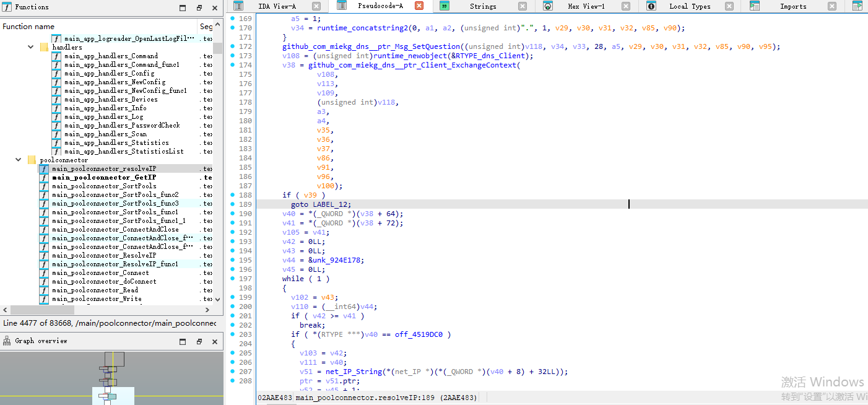The image size is (868, 405).
Task: Click the Graph overview panel title icon
Action: pyautogui.click(x=7, y=341)
